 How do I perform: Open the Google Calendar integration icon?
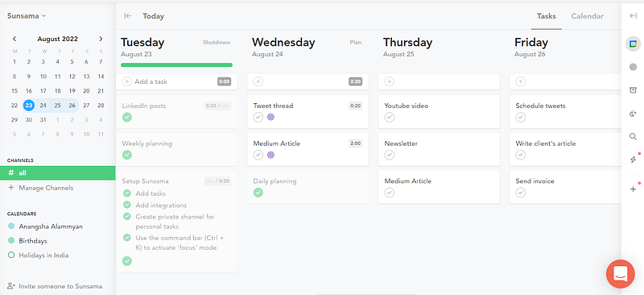(x=633, y=44)
